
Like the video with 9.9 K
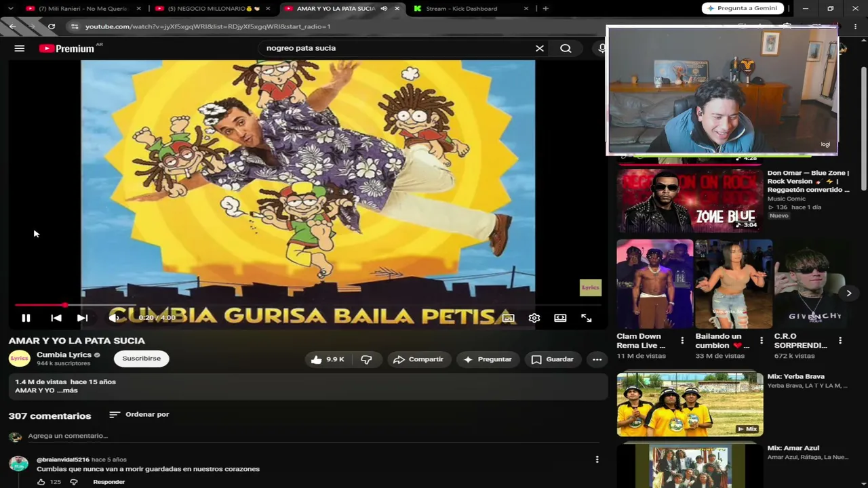(328, 359)
